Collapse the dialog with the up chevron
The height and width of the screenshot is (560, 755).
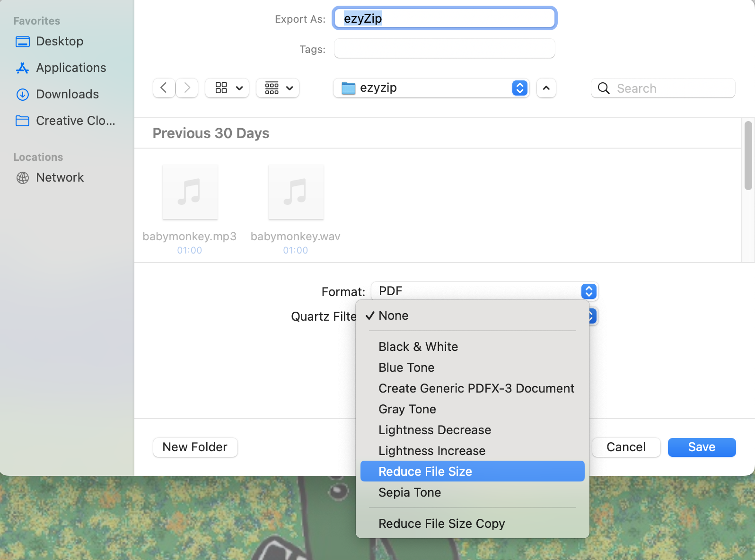pos(546,88)
